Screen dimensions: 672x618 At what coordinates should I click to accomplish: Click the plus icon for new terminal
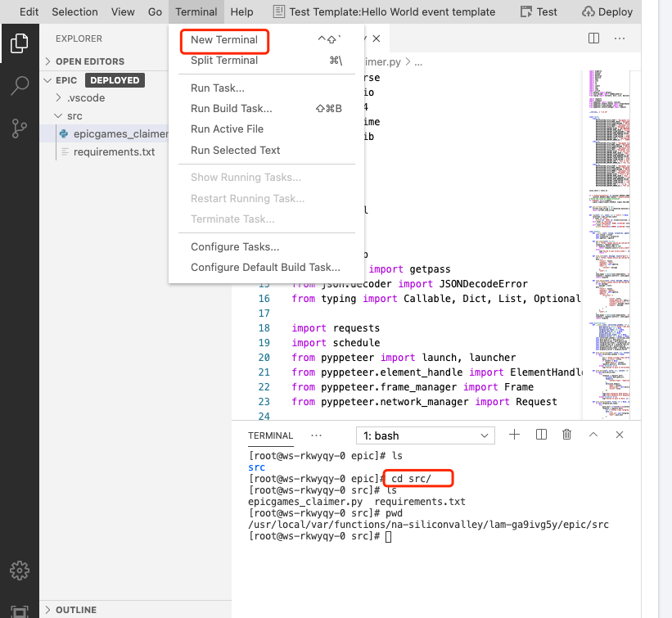[x=514, y=435]
